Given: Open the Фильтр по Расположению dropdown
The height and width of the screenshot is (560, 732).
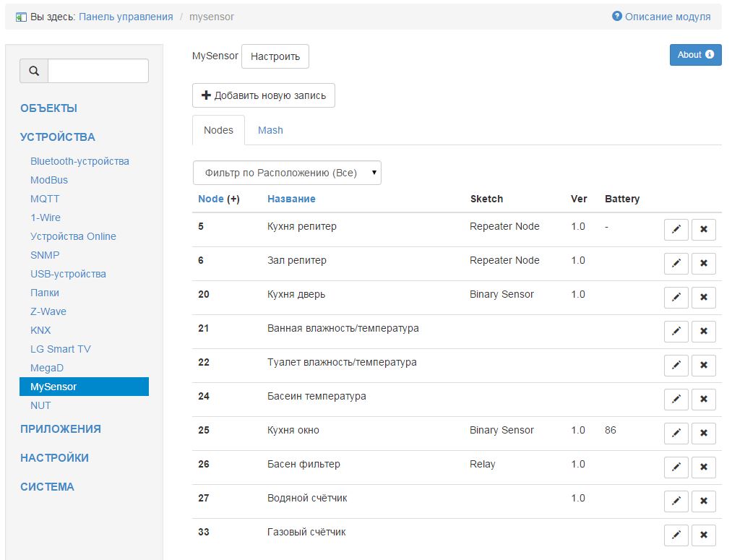Looking at the screenshot, I should [287, 173].
